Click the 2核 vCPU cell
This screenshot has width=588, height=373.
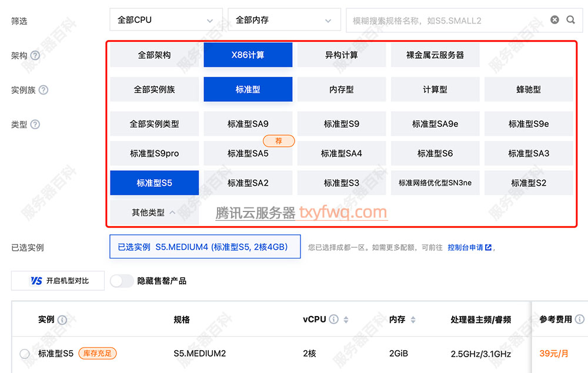coord(309,354)
